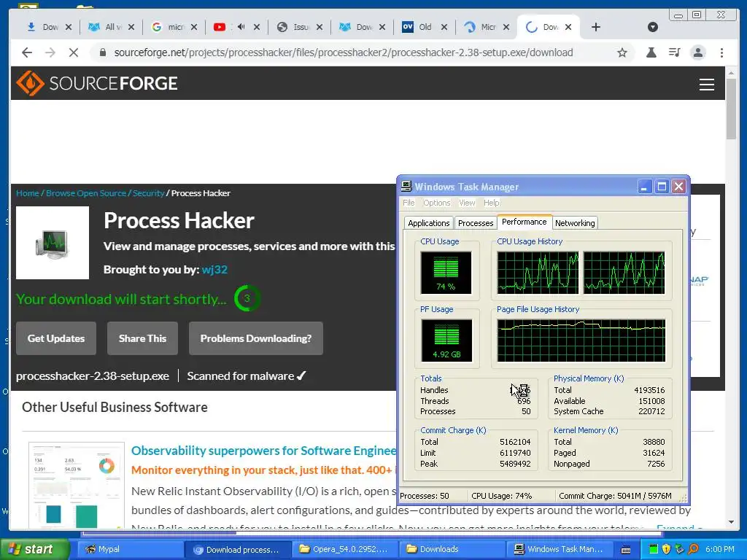Switch to Task Manager Processes tab
This screenshot has height=560, width=747.
pos(476,223)
